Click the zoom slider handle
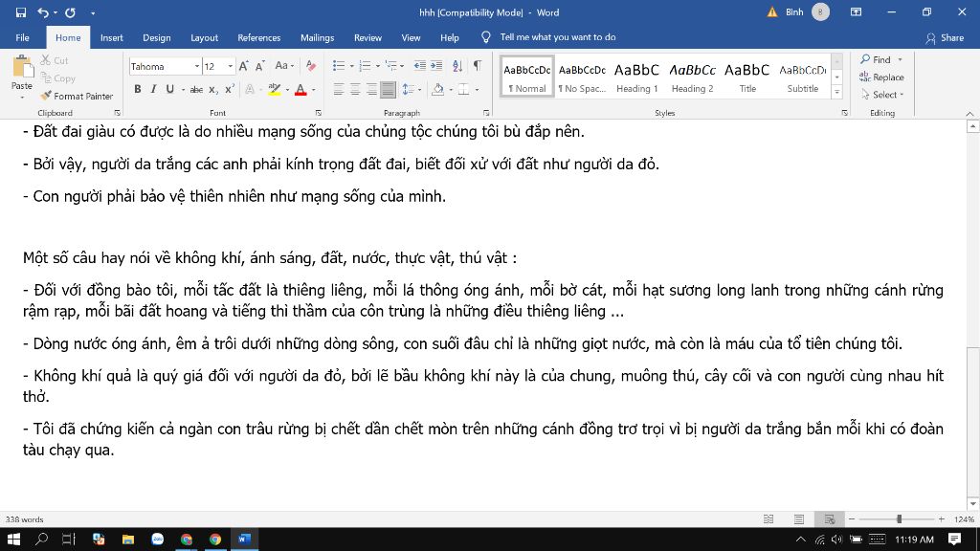 click(899, 519)
